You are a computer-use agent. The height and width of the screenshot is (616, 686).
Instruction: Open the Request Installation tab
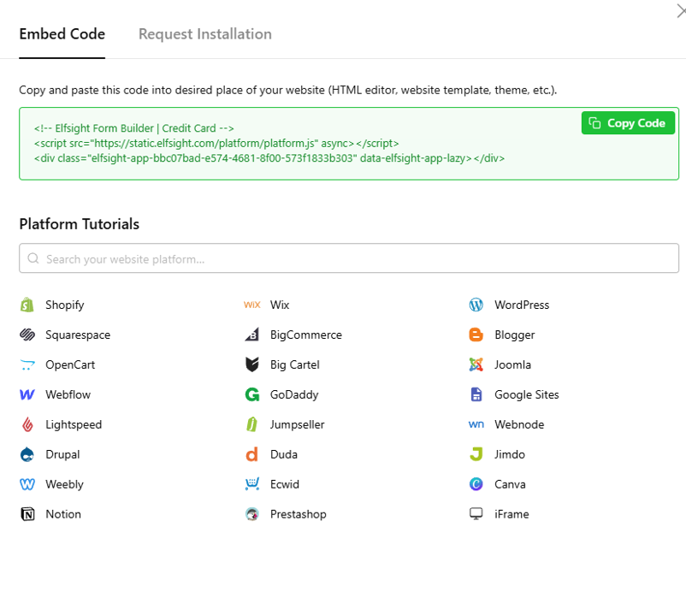tap(205, 34)
